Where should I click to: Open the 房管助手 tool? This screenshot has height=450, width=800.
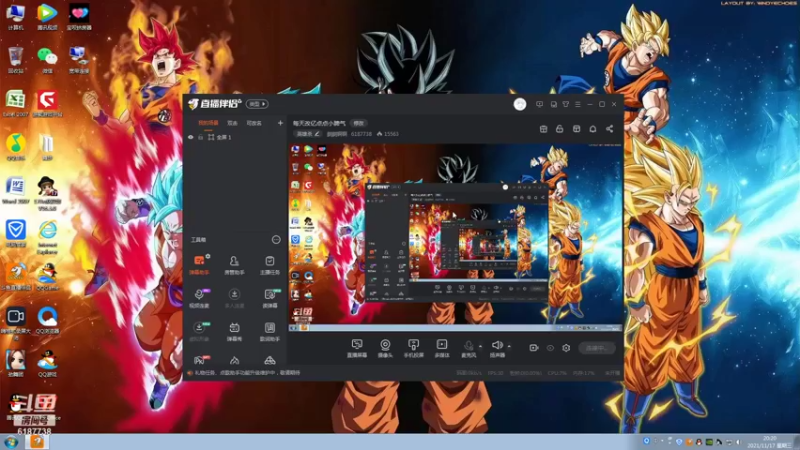click(234, 265)
